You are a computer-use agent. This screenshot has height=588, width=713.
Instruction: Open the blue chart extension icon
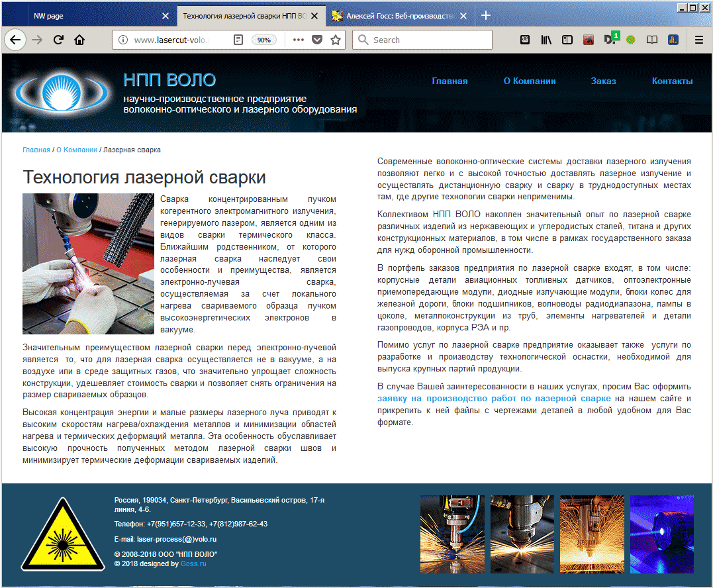pos(673,40)
